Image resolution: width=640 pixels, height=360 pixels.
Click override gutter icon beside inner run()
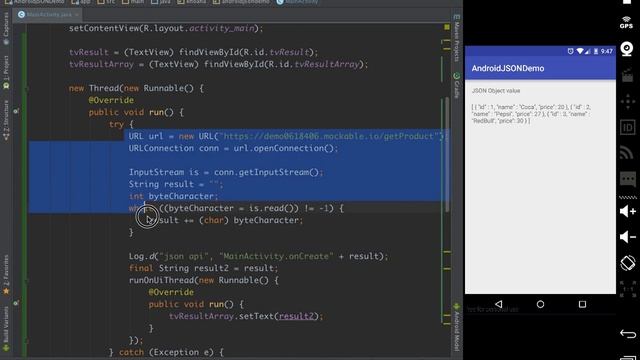[x=16, y=303]
